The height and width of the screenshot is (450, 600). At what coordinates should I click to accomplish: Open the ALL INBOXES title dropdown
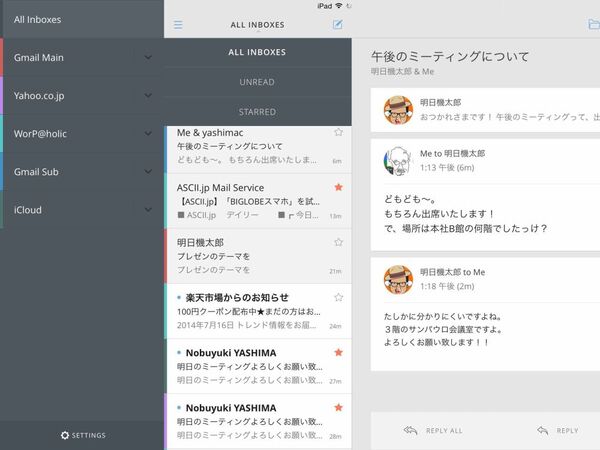pyautogui.click(x=257, y=25)
